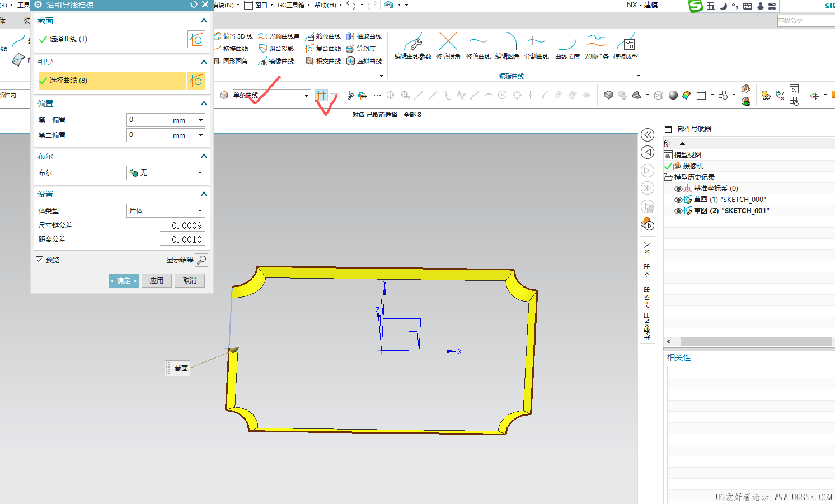The height and width of the screenshot is (504, 835).
Task: Open the Edit Curve Parameters (编辑曲线参数) tool
Action: pyautogui.click(x=413, y=42)
